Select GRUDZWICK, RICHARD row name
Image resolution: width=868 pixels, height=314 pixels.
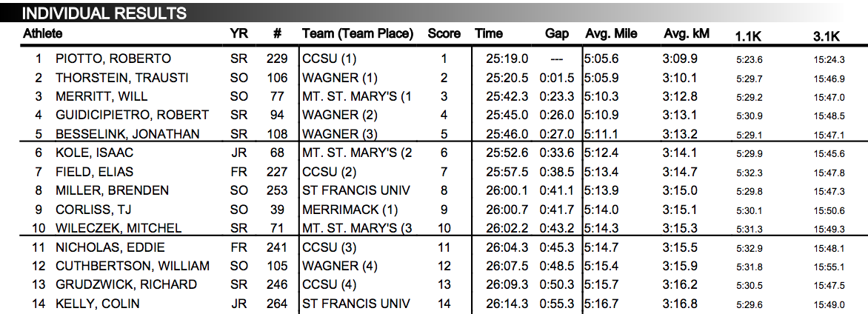pos(126,284)
